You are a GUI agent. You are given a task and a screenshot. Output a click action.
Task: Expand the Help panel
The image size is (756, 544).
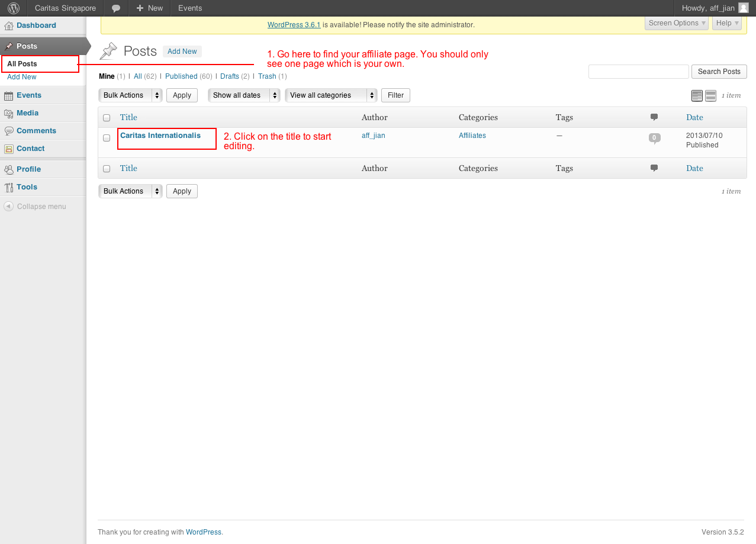[x=728, y=23]
